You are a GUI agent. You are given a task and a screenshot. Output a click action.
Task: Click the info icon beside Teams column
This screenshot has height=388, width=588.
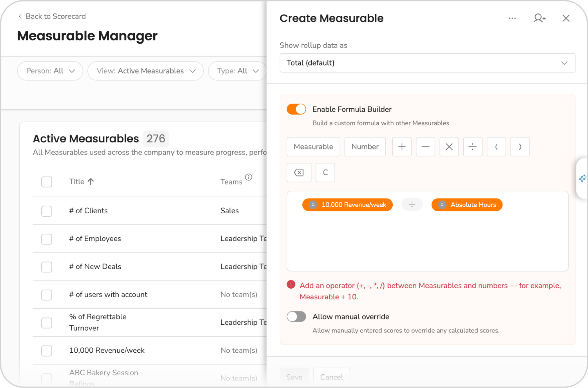(249, 177)
